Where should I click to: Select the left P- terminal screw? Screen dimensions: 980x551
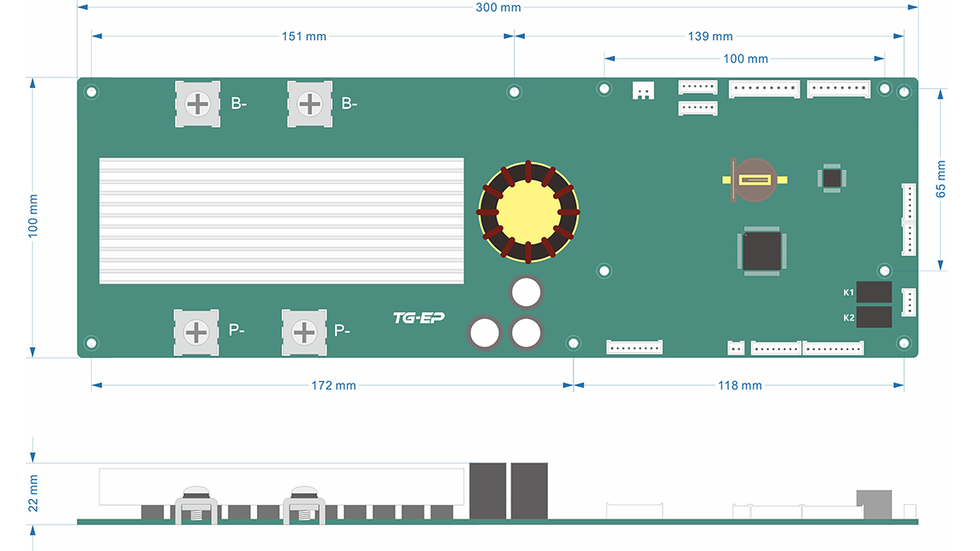196,332
